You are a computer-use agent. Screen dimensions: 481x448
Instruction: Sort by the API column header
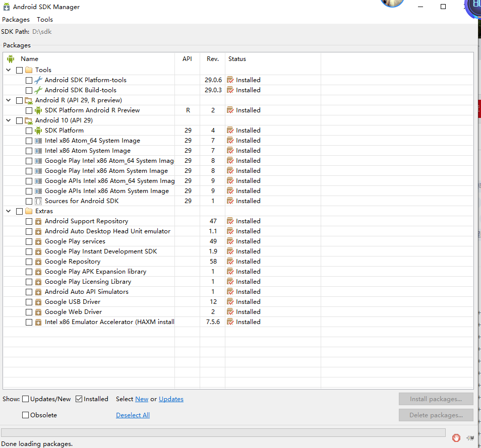click(187, 59)
